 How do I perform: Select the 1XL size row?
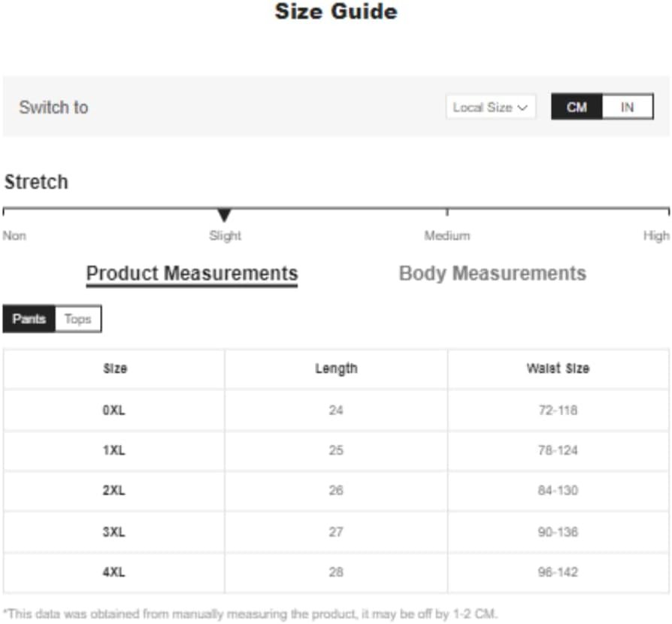336,450
